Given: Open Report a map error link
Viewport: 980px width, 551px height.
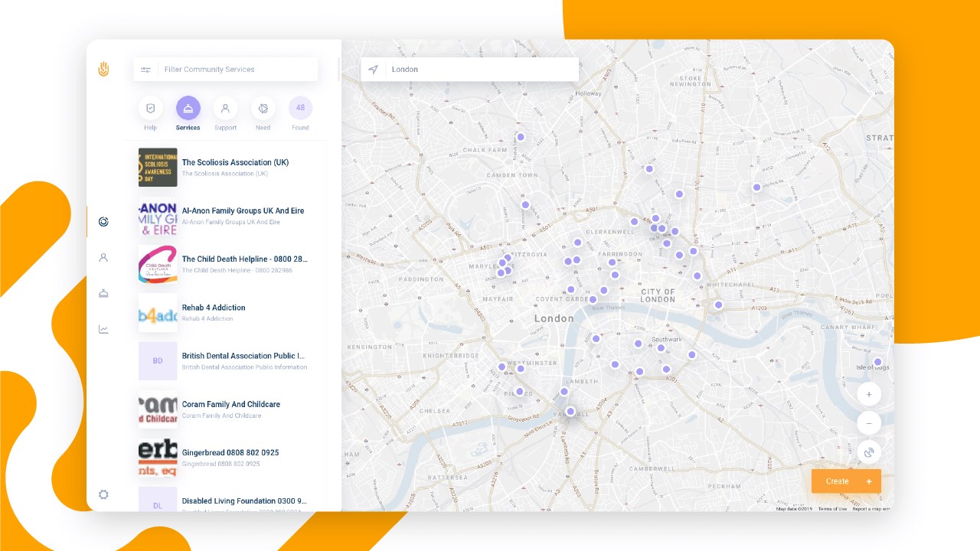Looking at the screenshot, I should click(871, 509).
